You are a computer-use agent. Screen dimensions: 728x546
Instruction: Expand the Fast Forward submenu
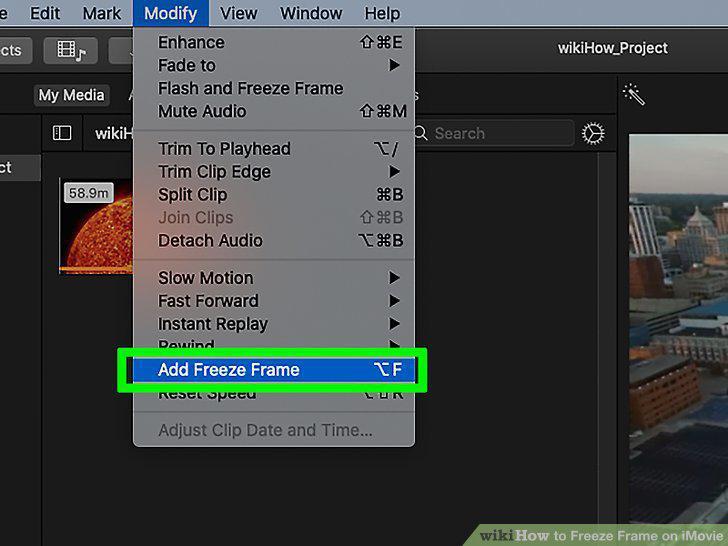pos(274,301)
